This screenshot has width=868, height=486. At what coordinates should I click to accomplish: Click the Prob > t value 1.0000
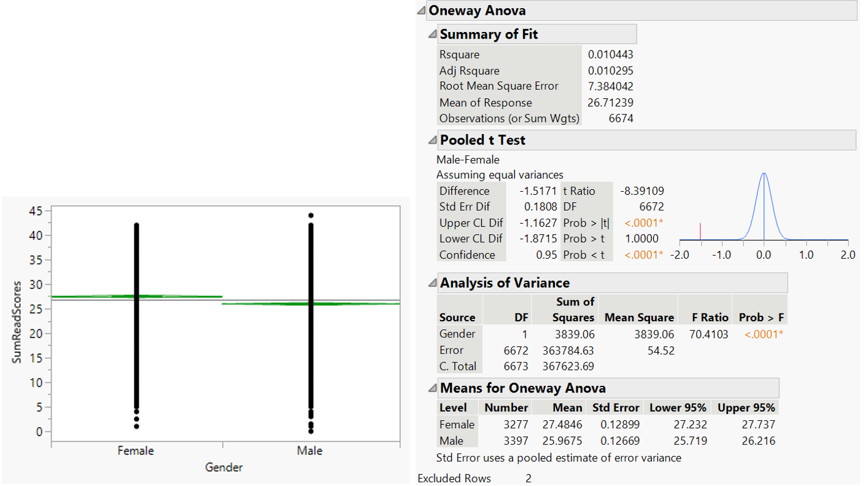click(642, 239)
